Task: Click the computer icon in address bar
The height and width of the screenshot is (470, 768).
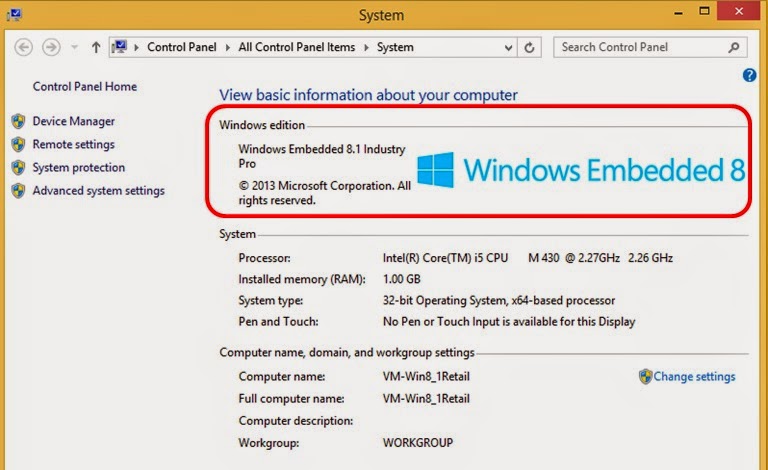Action: point(119,47)
